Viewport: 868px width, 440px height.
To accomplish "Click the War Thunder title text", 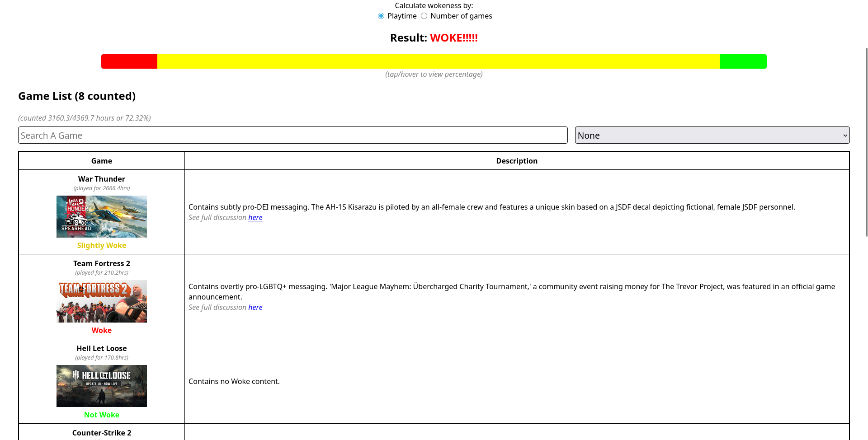I will coord(102,179).
